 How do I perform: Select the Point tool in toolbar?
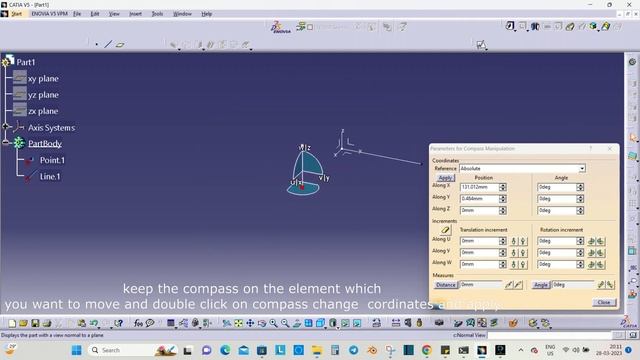click(x=96, y=44)
